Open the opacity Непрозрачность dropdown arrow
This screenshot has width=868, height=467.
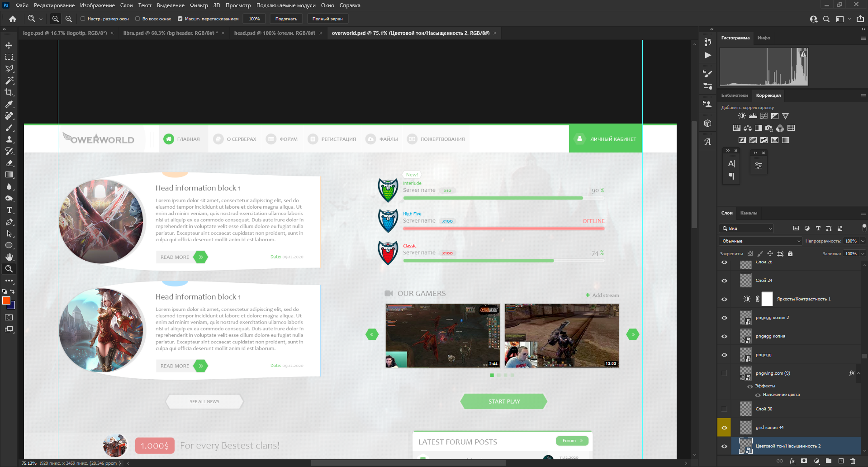(863, 241)
